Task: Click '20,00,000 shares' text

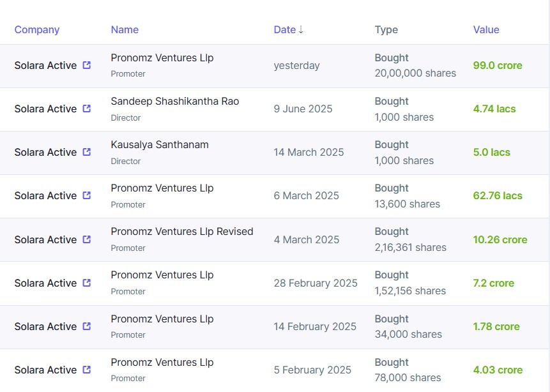Action: [415, 73]
